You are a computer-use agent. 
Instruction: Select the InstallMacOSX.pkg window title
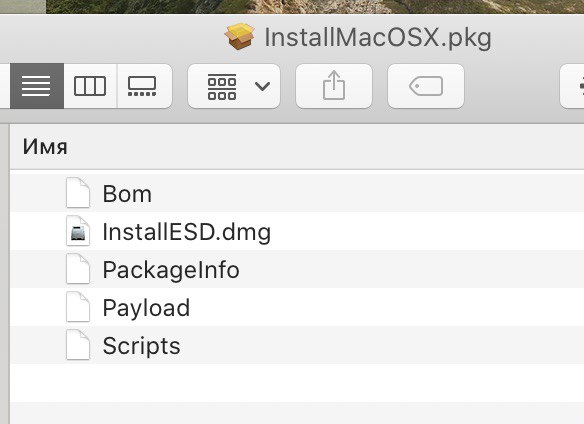(378, 38)
